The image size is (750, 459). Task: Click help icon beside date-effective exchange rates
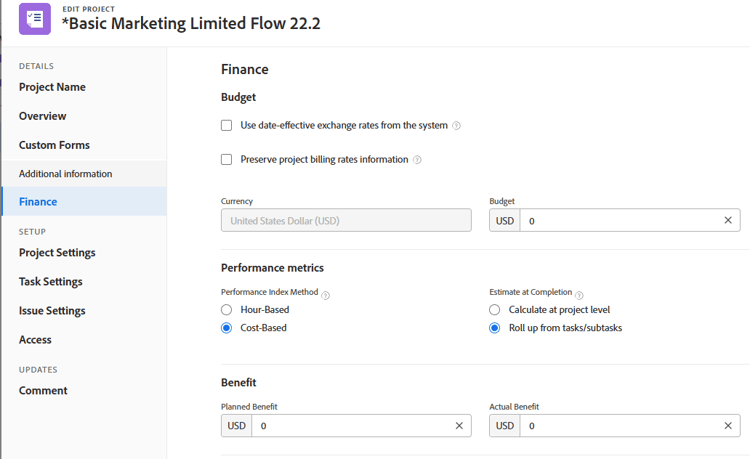(457, 126)
